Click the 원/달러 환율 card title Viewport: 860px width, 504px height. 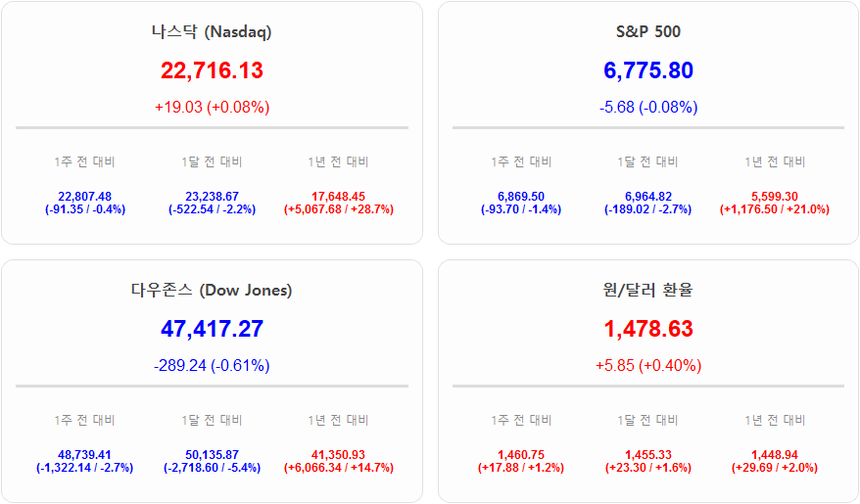(647, 290)
